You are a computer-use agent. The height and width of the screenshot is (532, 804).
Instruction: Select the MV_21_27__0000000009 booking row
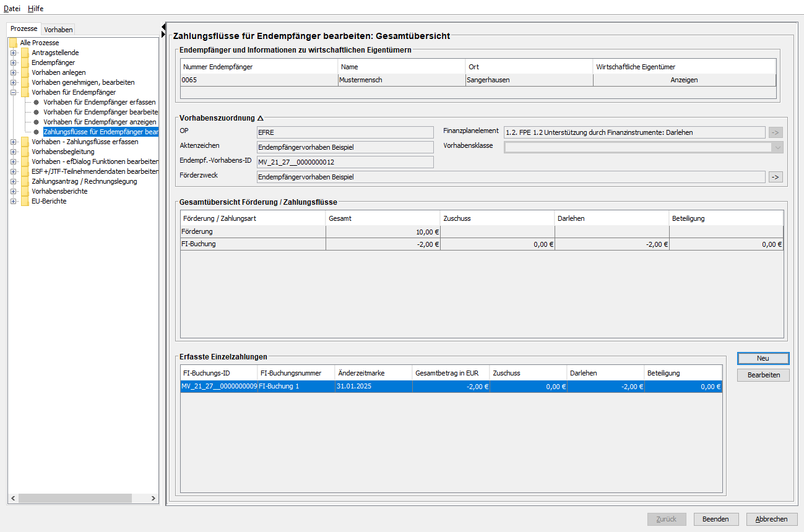pos(451,387)
